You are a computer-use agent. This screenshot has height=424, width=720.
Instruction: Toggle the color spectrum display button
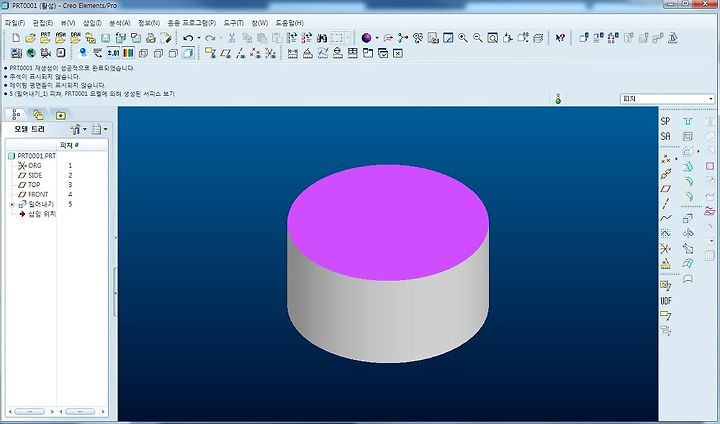coord(128,53)
